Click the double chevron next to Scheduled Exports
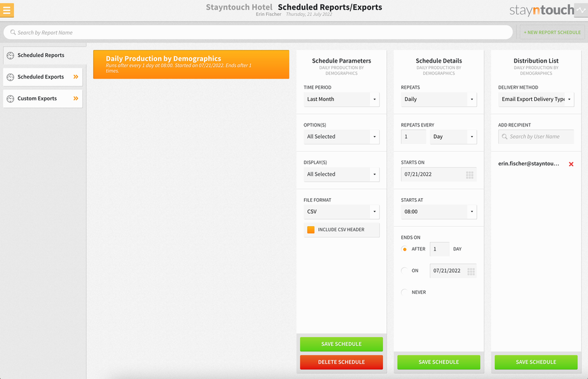This screenshot has height=379, width=588. click(x=76, y=77)
